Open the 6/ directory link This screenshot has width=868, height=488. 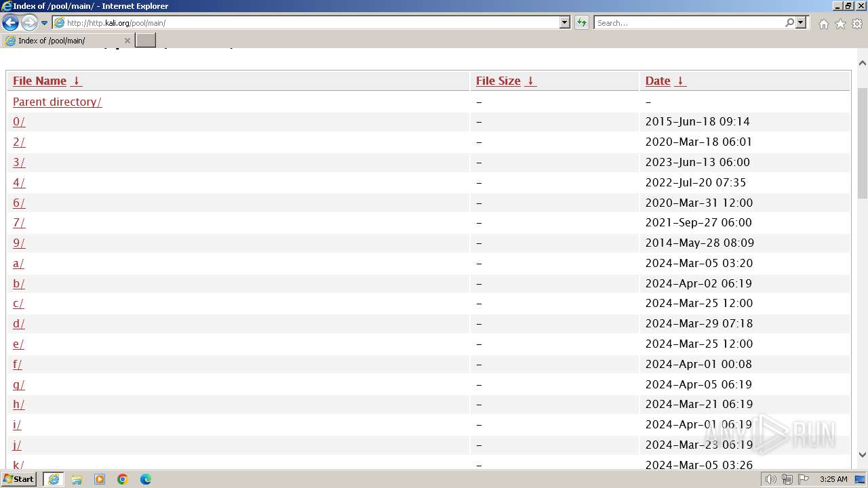19,203
